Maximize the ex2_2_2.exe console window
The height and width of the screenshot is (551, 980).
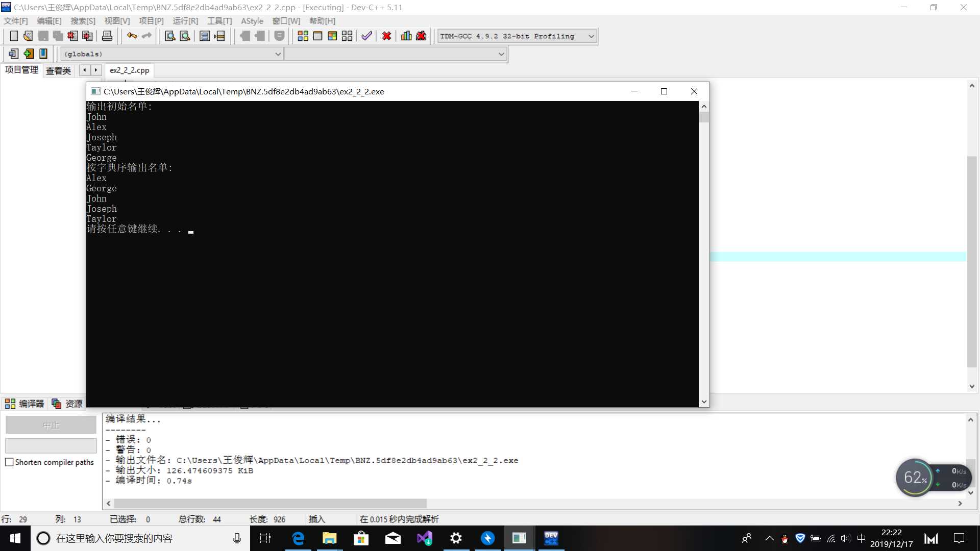(x=664, y=91)
